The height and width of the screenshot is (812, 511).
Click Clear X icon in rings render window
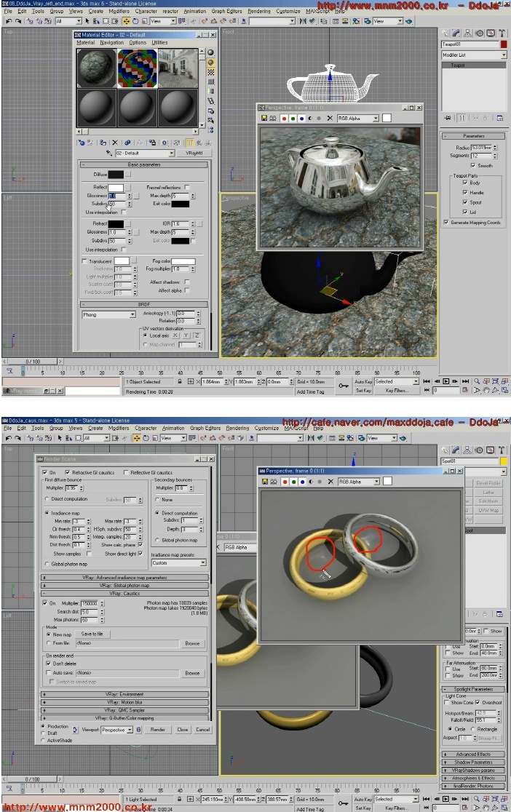point(330,482)
